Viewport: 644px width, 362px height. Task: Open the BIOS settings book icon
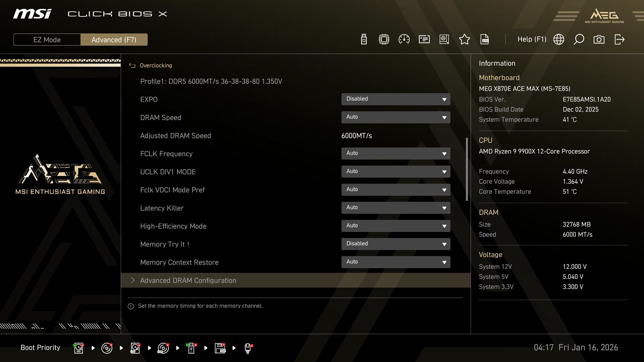(444, 39)
